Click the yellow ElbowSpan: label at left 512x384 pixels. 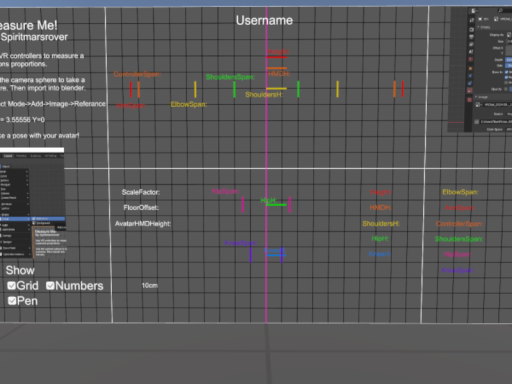click(189, 104)
